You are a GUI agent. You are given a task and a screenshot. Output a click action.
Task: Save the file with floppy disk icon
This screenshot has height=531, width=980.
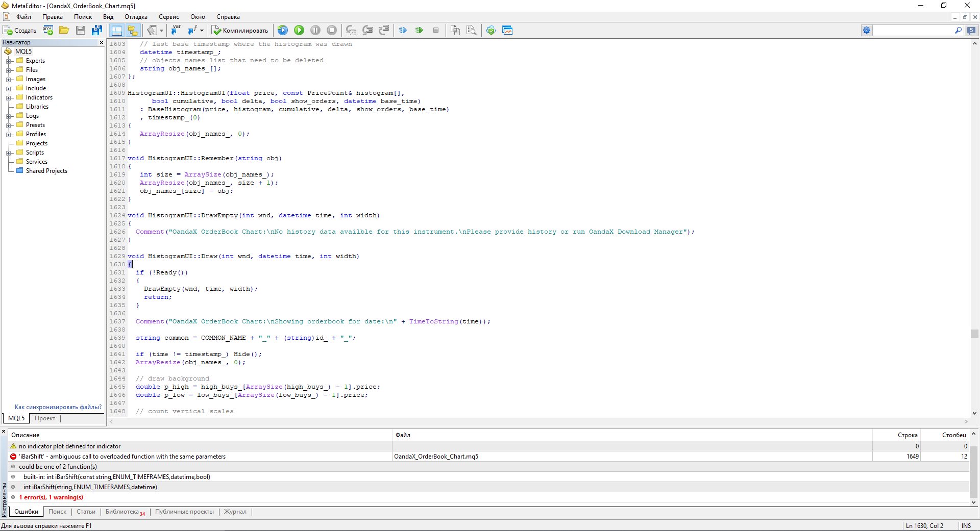pos(81,31)
